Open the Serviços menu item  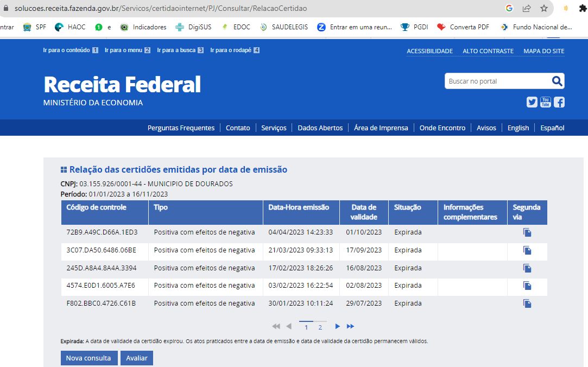pyautogui.click(x=274, y=128)
